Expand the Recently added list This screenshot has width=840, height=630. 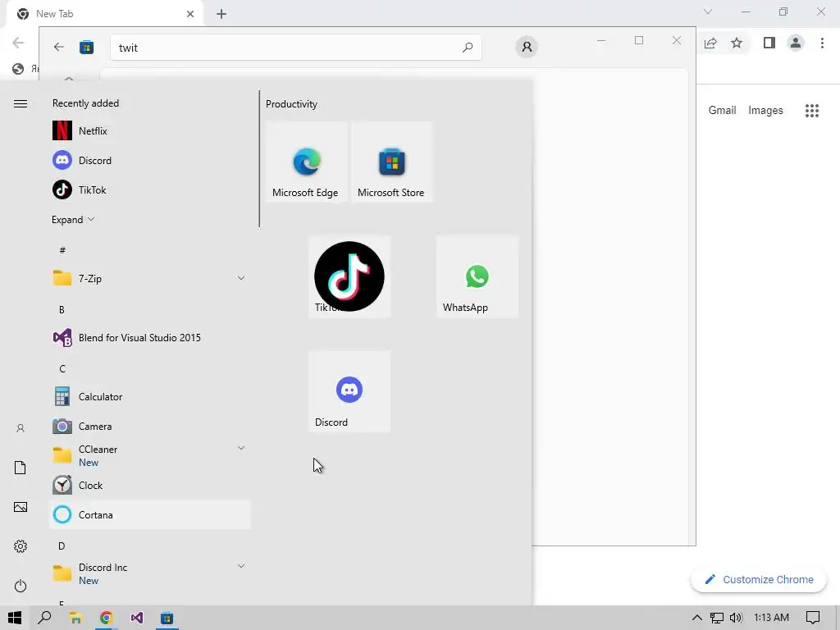[x=73, y=220]
